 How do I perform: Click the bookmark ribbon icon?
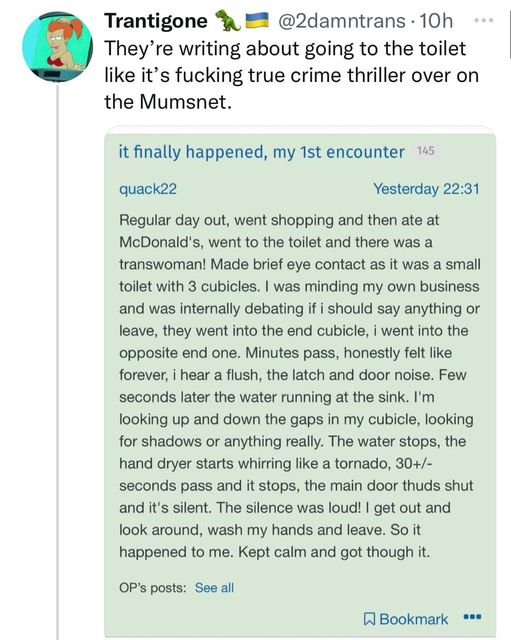369,619
